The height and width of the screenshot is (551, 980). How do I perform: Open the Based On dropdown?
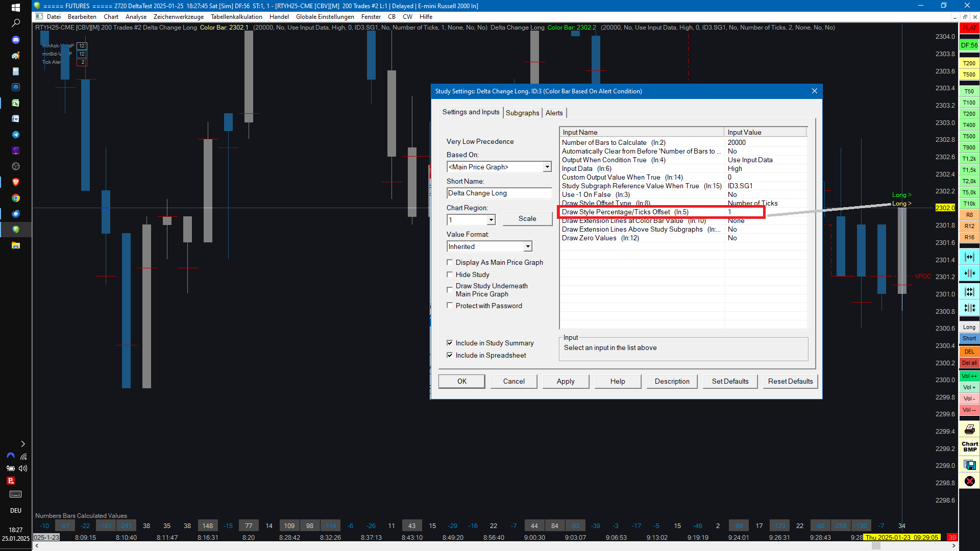547,167
